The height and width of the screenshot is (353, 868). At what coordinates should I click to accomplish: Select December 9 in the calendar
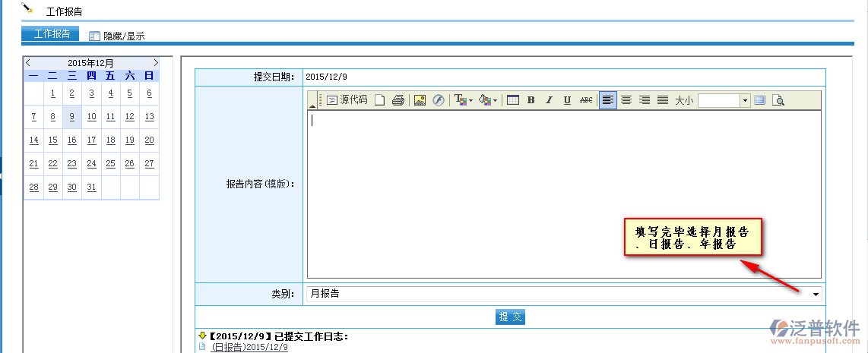[72, 116]
